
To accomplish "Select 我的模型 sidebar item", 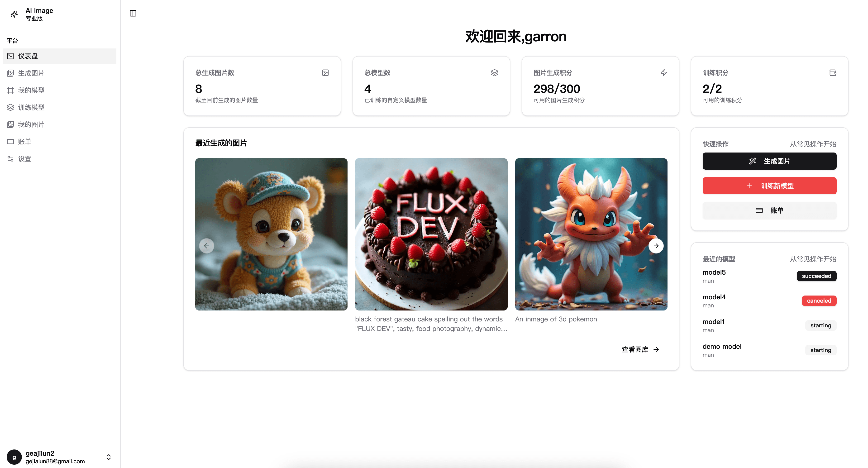I will pyautogui.click(x=31, y=90).
